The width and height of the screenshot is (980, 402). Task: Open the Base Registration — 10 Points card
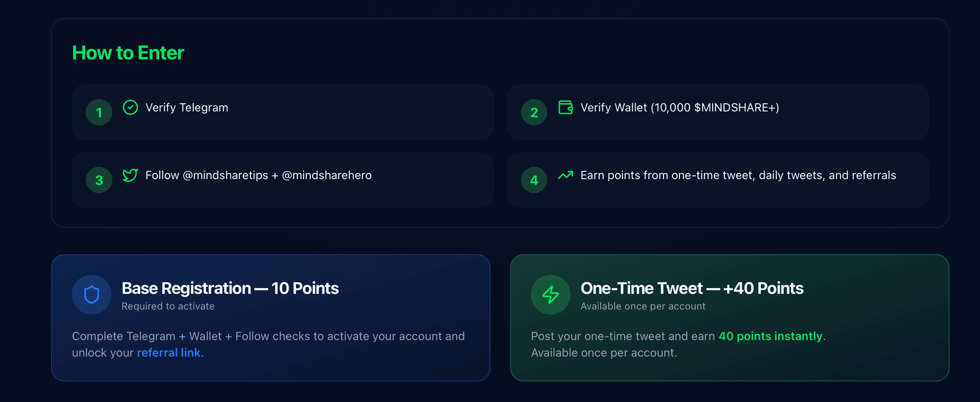click(270, 317)
